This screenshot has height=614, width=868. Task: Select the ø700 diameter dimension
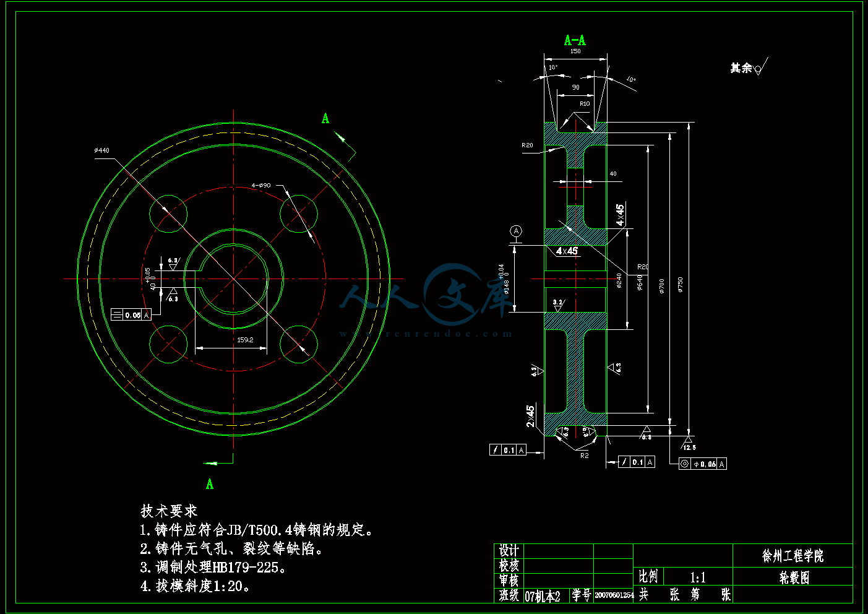coord(661,285)
